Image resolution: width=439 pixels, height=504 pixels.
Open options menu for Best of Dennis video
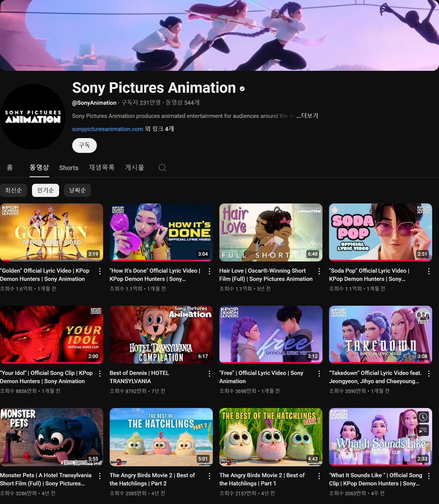pyautogui.click(x=210, y=374)
